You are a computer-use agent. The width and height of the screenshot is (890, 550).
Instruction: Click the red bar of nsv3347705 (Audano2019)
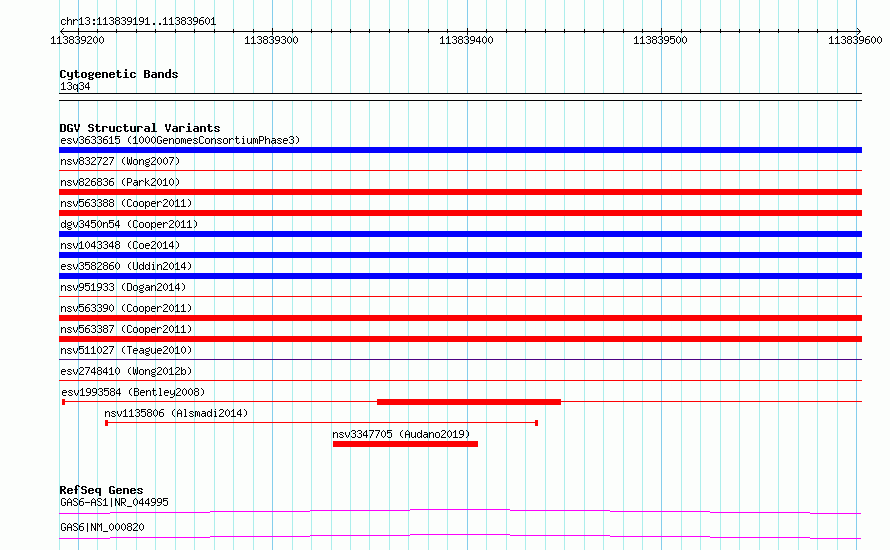(x=405, y=444)
